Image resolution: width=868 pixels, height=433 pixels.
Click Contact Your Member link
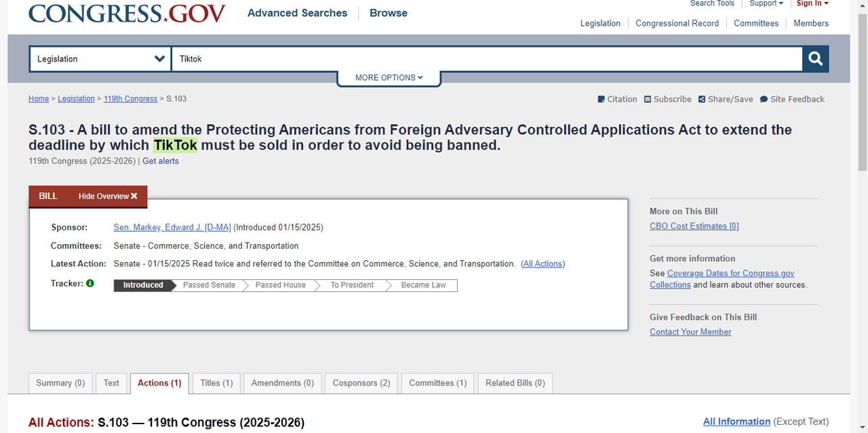point(690,332)
